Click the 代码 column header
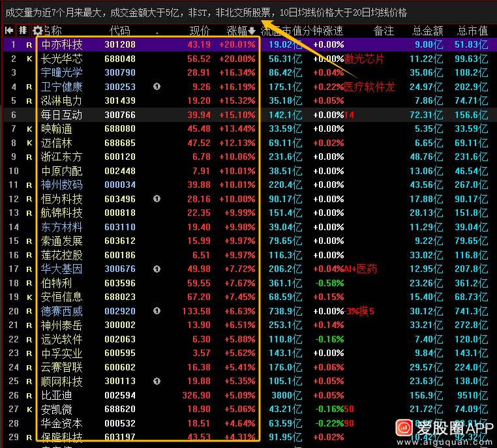 click(x=120, y=31)
